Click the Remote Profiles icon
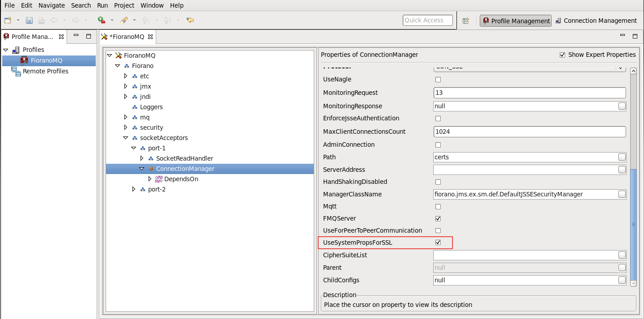Screen dimensions: 644x319 click(16, 71)
